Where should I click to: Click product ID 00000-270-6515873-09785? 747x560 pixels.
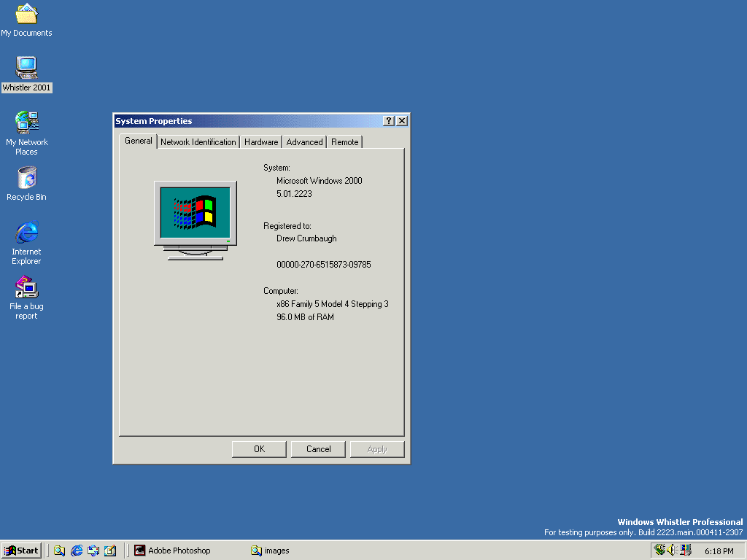pos(323,265)
